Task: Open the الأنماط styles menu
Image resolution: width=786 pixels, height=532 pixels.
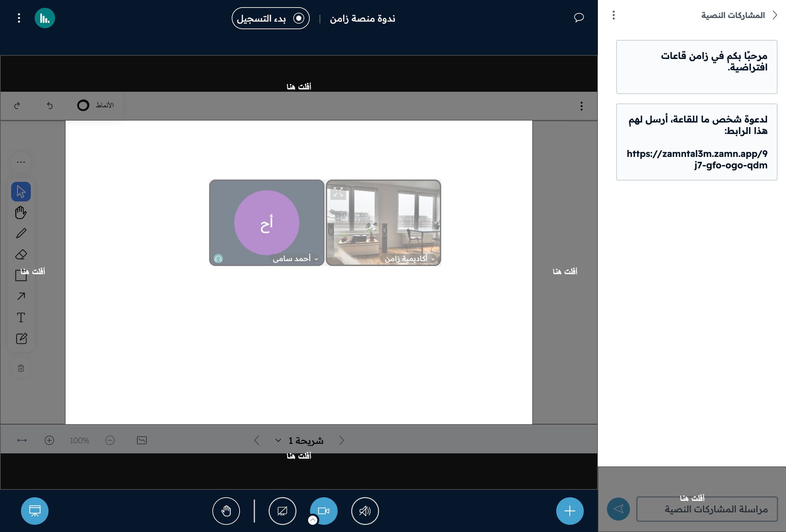Action: click(x=96, y=105)
